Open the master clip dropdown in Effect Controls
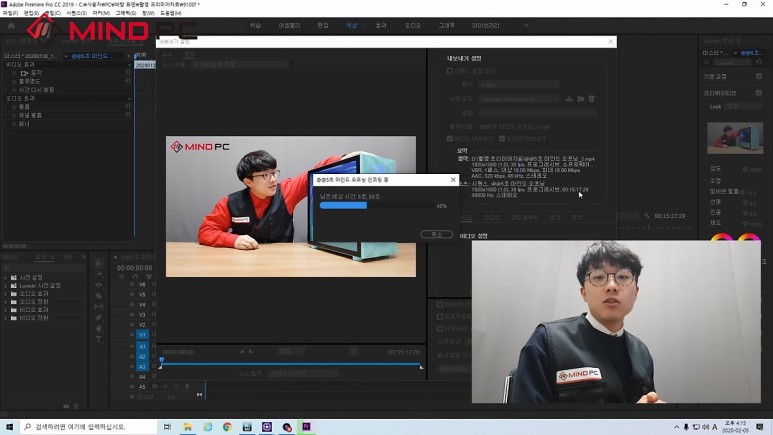This screenshot has height=435, width=773. pos(66,56)
